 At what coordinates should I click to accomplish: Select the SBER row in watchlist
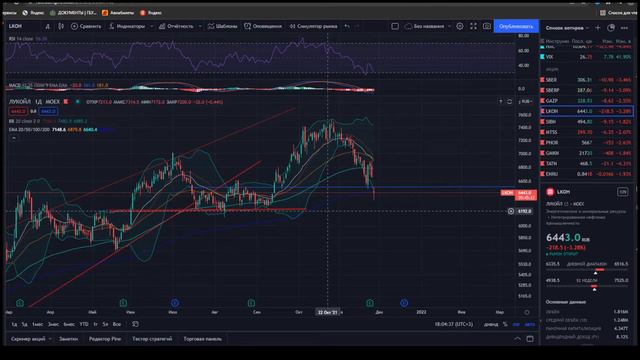(x=587, y=80)
